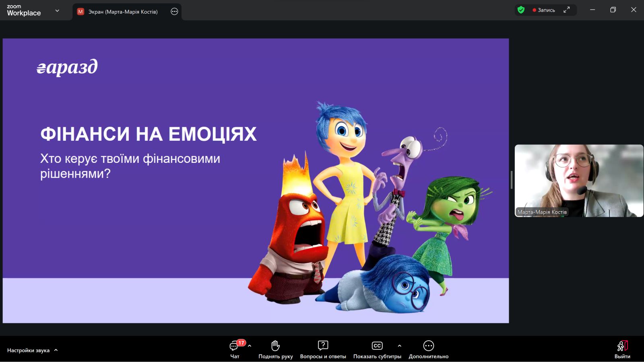This screenshot has width=644, height=362.
Task: Open the Q&A (Вопросы и ответы) icon
Action: (323, 346)
